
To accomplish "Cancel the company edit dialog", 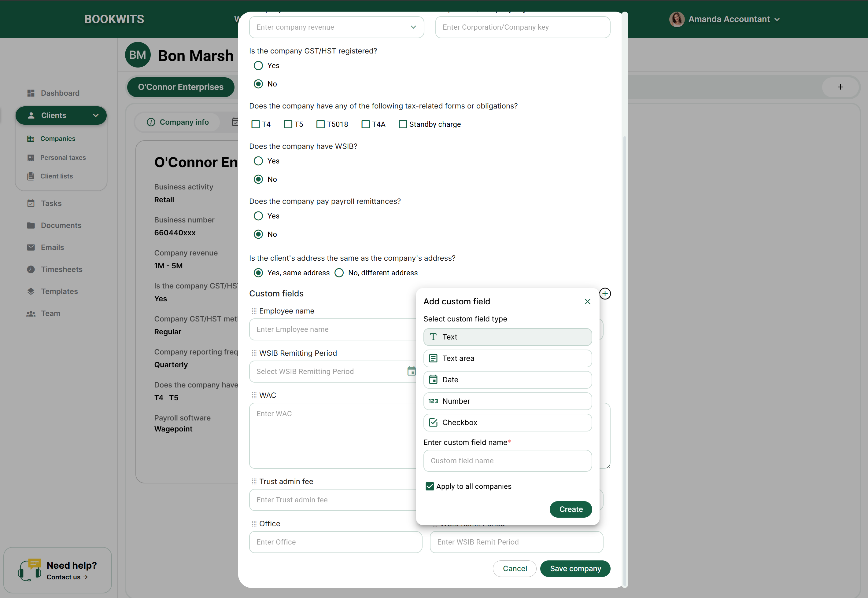I will tap(515, 568).
